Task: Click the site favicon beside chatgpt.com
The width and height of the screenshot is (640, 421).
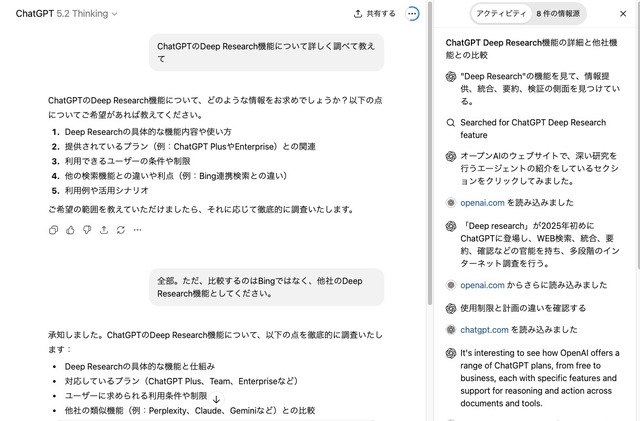Action: [x=451, y=330]
